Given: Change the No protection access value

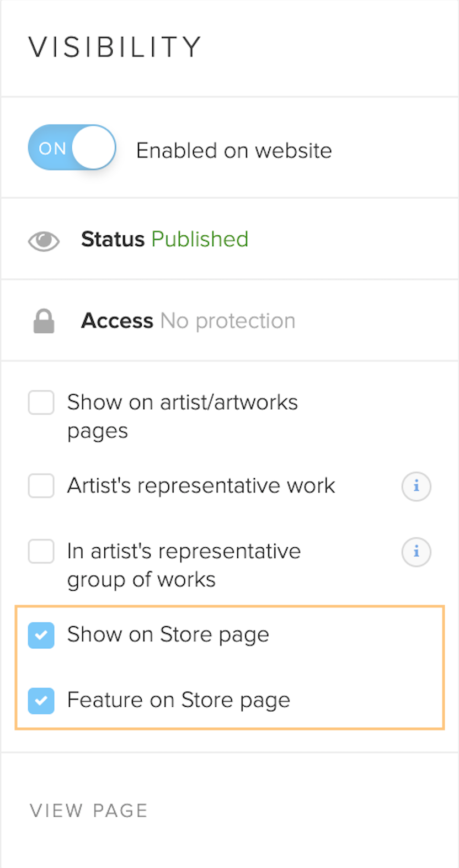Looking at the screenshot, I should (228, 321).
